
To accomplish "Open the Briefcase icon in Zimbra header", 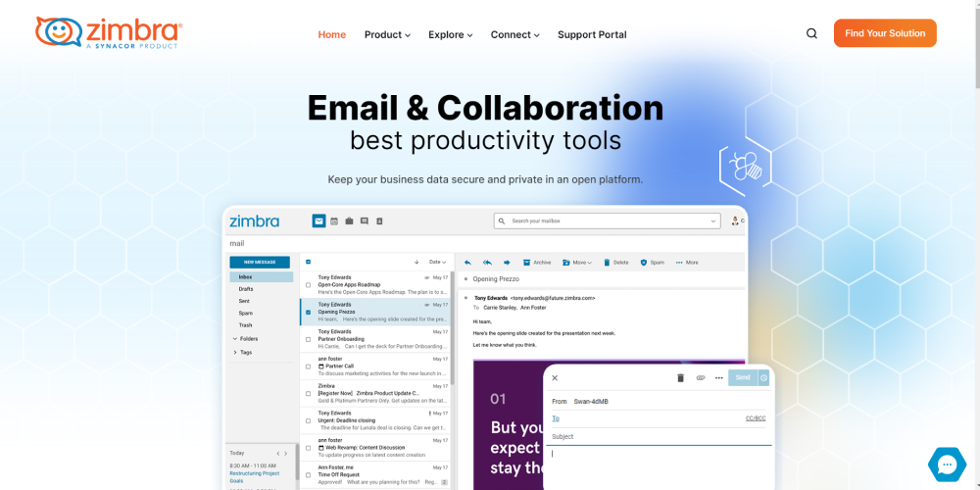I will pyautogui.click(x=350, y=221).
